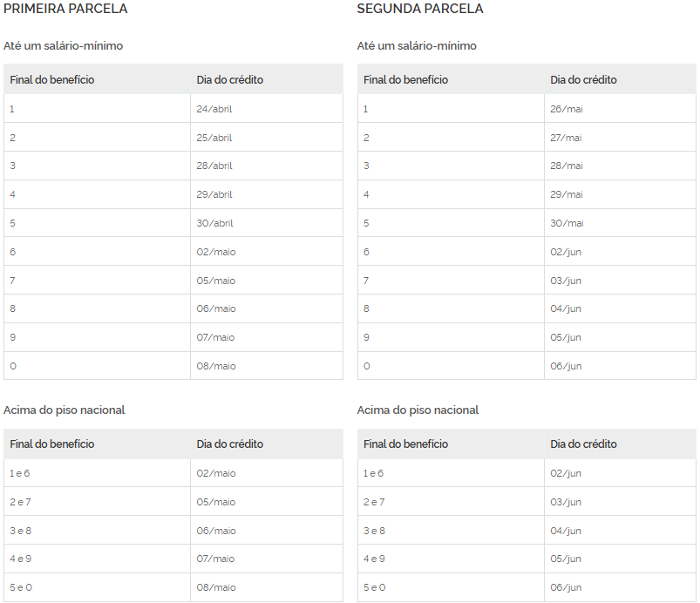
Task: Select "5 e 0" row under Segunda Parcela
Action: pyautogui.click(x=374, y=587)
